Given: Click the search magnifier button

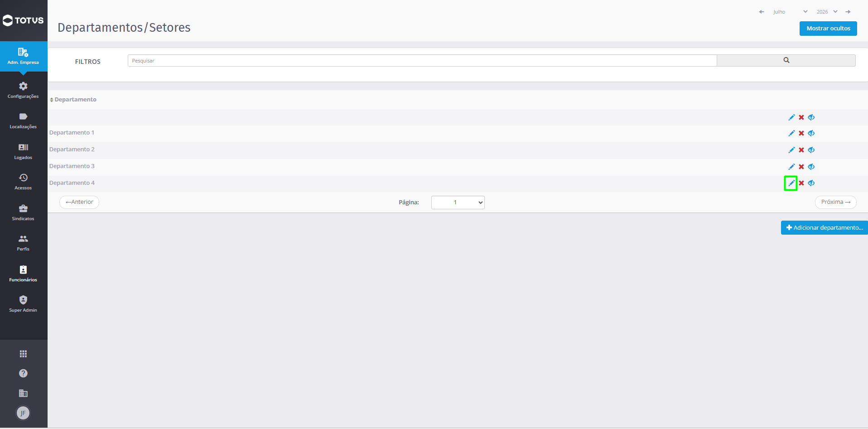Looking at the screenshot, I should 786,60.
